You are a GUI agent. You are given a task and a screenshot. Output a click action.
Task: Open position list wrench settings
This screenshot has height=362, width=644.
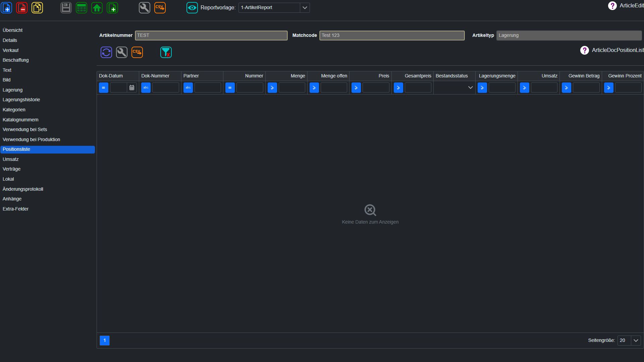(x=122, y=52)
